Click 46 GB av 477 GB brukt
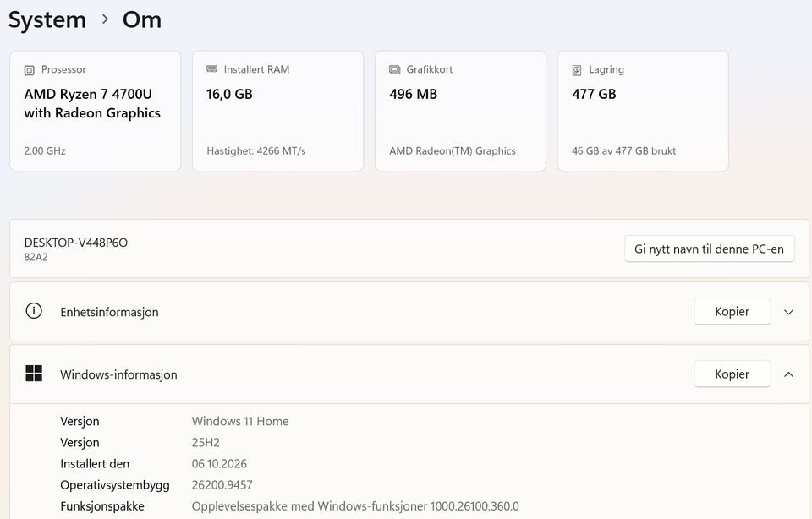The image size is (812, 519). [x=624, y=151]
